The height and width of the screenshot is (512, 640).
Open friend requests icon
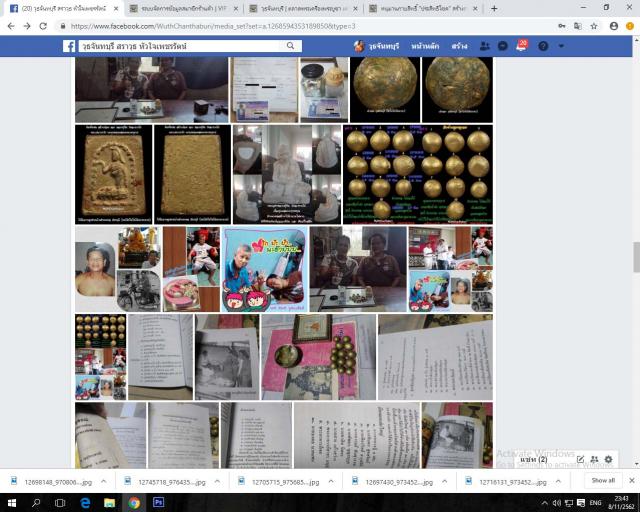click(x=484, y=46)
